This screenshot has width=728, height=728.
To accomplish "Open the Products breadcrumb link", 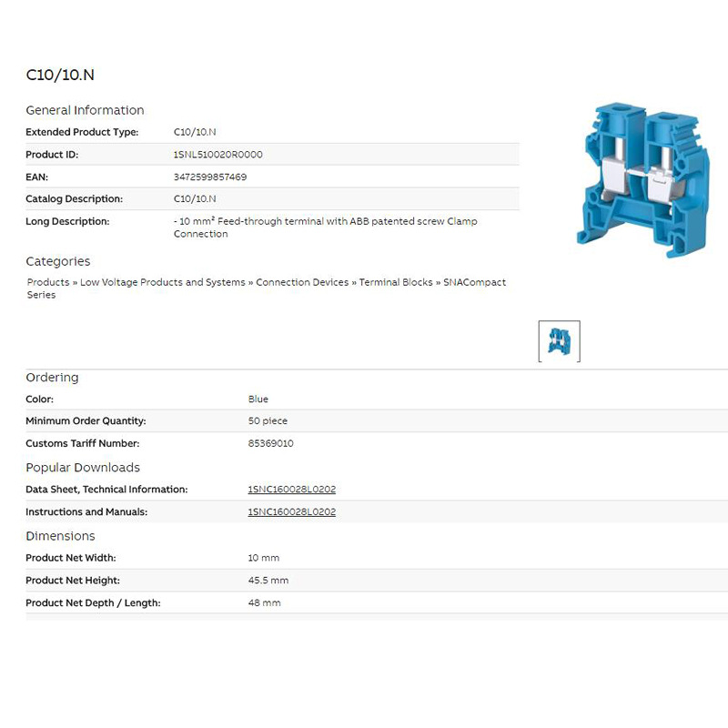I will 48,282.
